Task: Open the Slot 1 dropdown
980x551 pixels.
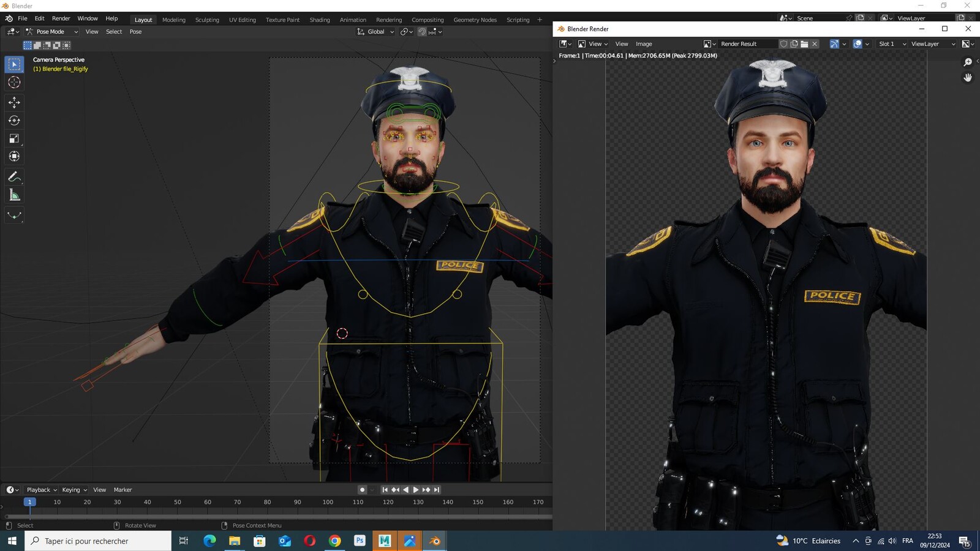Action: click(892, 44)
